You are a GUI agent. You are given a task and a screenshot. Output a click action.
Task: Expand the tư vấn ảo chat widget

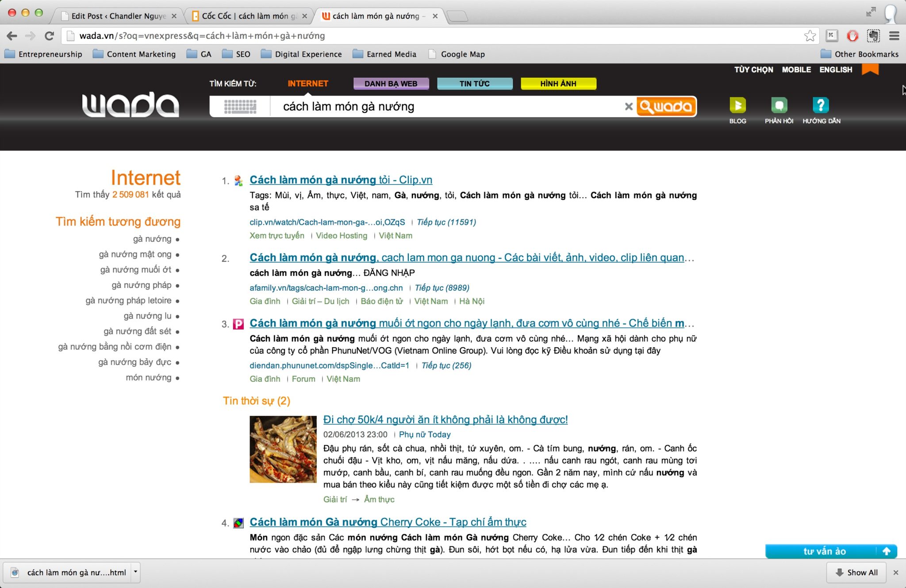tap(831, 551)
